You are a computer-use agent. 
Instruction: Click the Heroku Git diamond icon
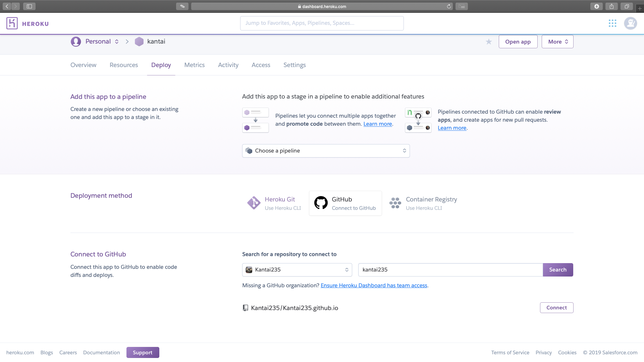pos(254,203)
